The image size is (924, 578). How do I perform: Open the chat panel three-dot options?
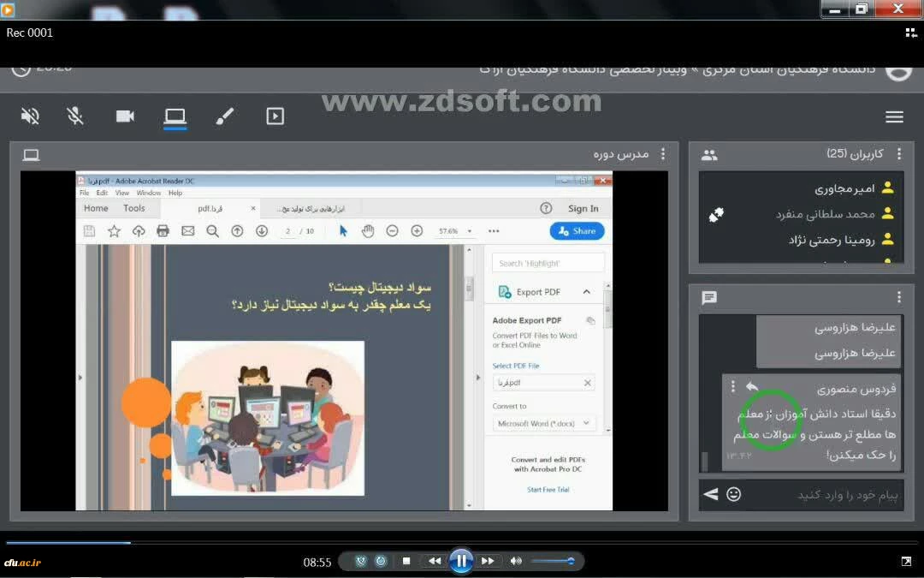click(x=898, y=297)
